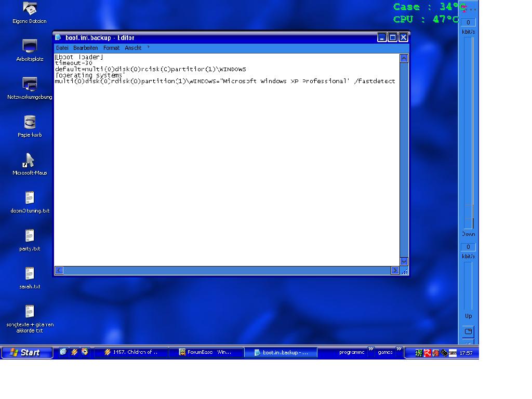Click the programme toolbar label
The width and height of the screenshot is (532, 399).
[352, 352]
